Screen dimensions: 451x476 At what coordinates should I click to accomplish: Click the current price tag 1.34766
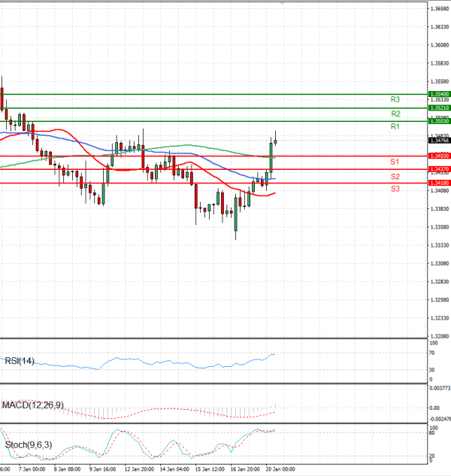(x=439, y=141)
